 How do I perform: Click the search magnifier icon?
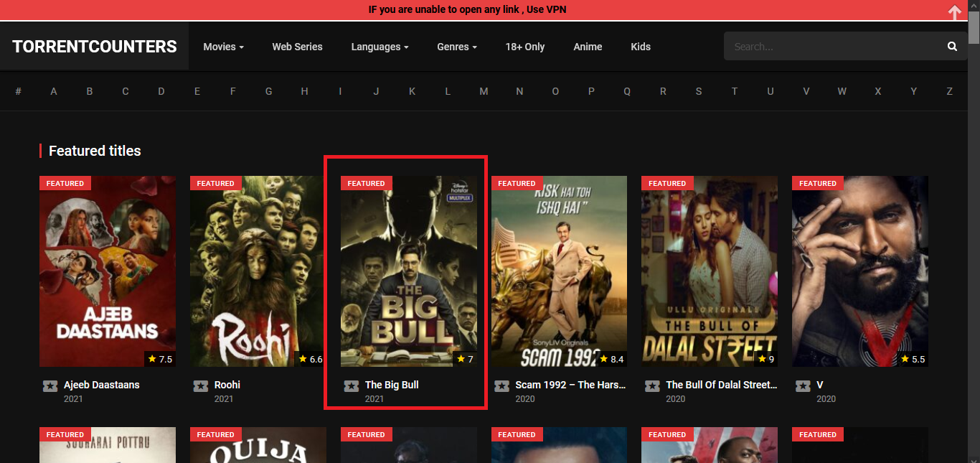952,47
